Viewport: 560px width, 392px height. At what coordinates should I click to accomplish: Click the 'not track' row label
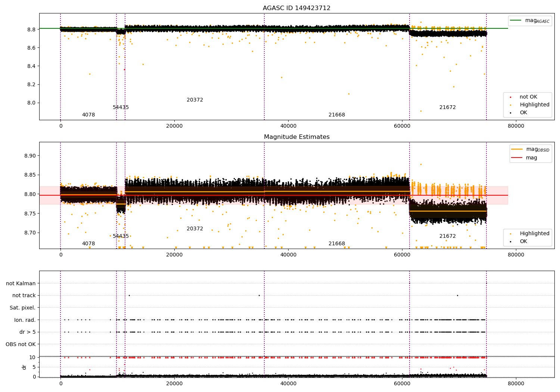24,296
